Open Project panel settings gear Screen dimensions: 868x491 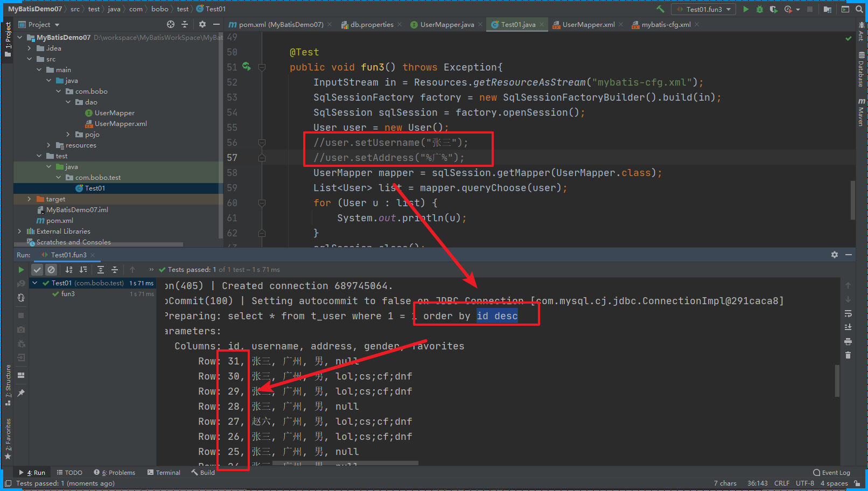(202, 24)
